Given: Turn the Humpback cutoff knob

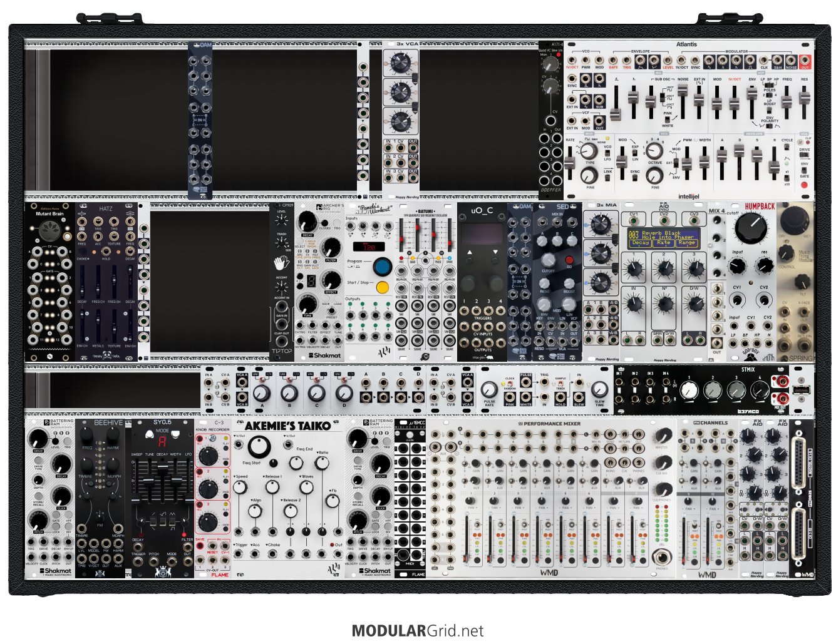Looking at the screenshot, I should point(750,228).
